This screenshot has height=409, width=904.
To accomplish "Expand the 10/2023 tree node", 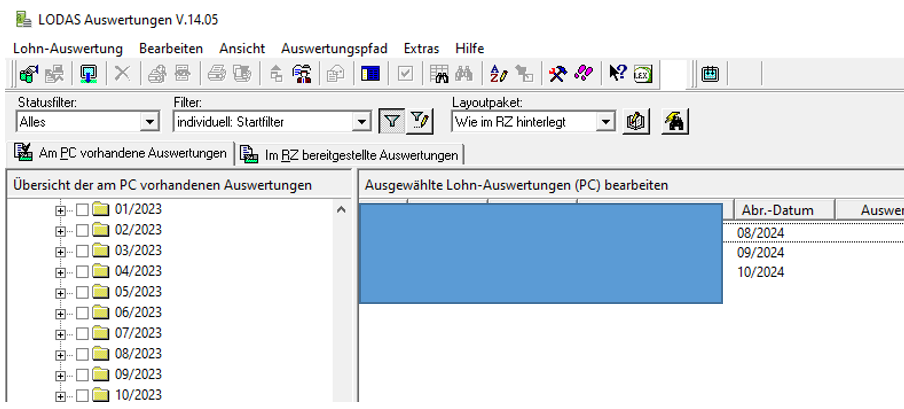I will pos(60,396).
